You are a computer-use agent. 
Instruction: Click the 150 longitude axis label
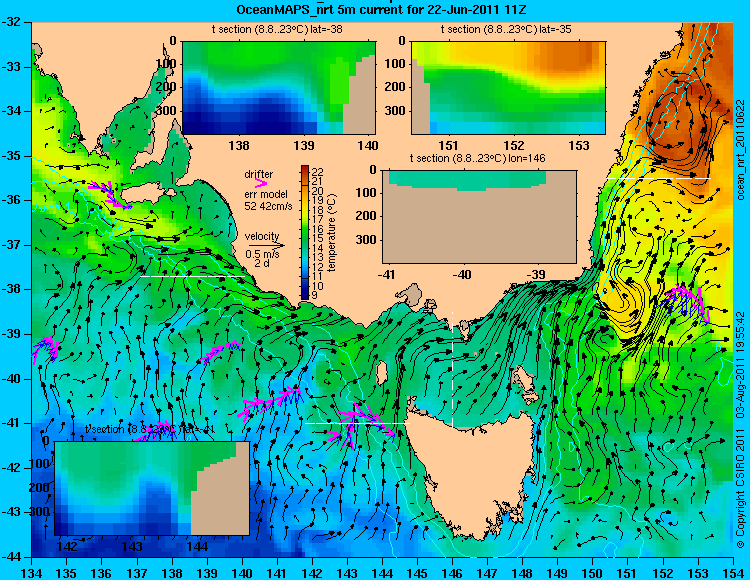593,573
